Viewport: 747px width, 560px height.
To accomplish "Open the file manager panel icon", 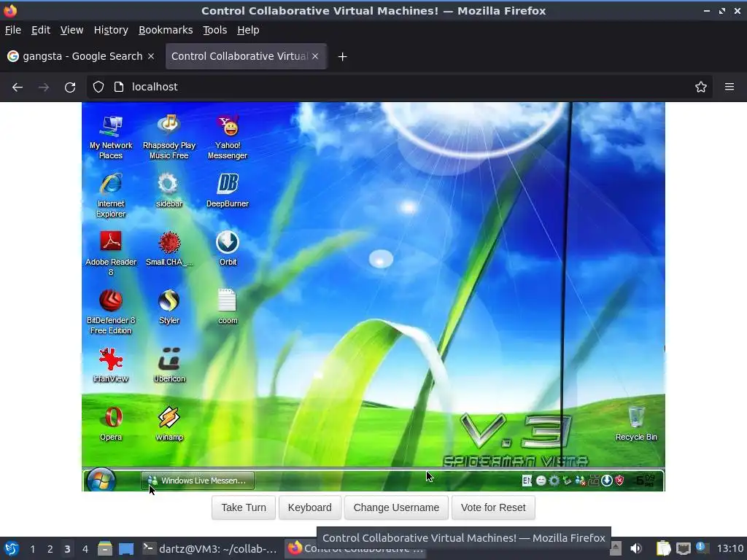I will click(x=105, y=548).
